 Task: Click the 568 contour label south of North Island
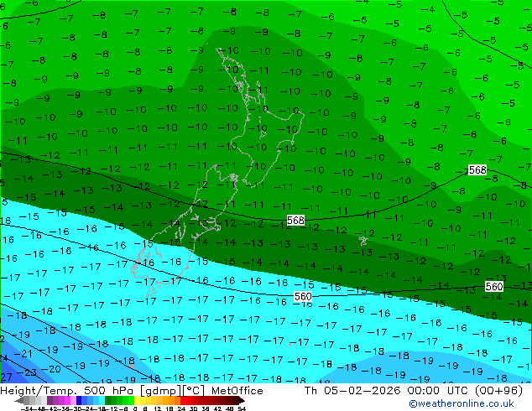click(x=295, y=221)
